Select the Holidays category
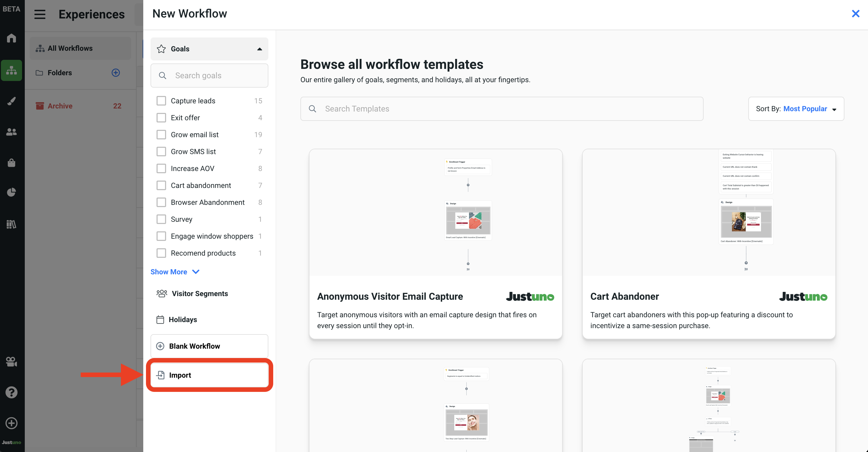The width and height of the screenshot is (868, 452). pyautogui.click(x=182, y=320)
